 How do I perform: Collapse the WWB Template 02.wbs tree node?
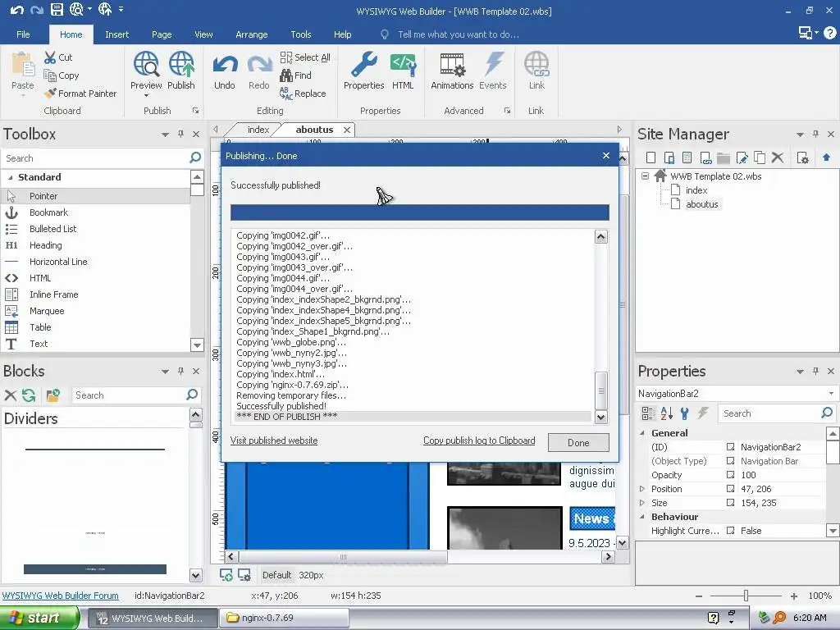(x=645, y=176)
